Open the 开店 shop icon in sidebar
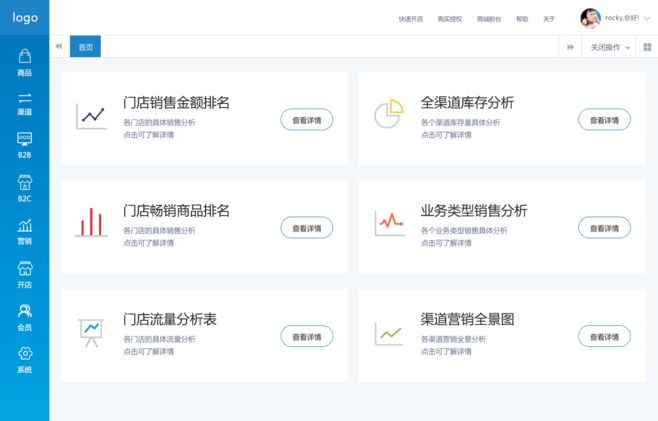Image resolution: width=658 pixels, height=421 pixels. click(25, 268)
